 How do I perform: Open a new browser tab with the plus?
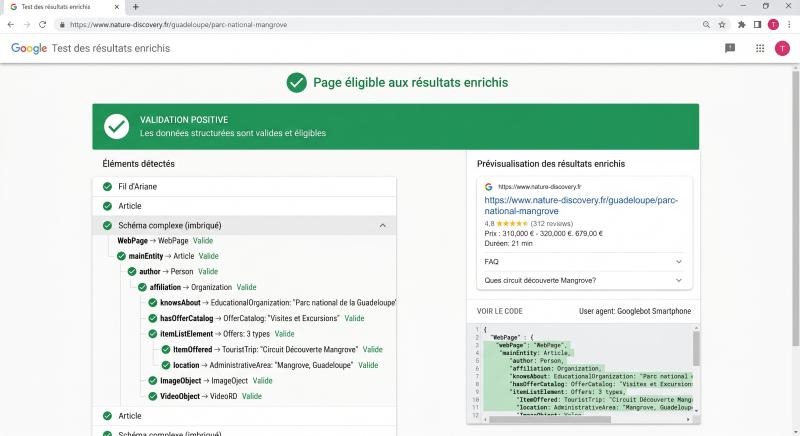pyautogui.click(x=136, y=7)
